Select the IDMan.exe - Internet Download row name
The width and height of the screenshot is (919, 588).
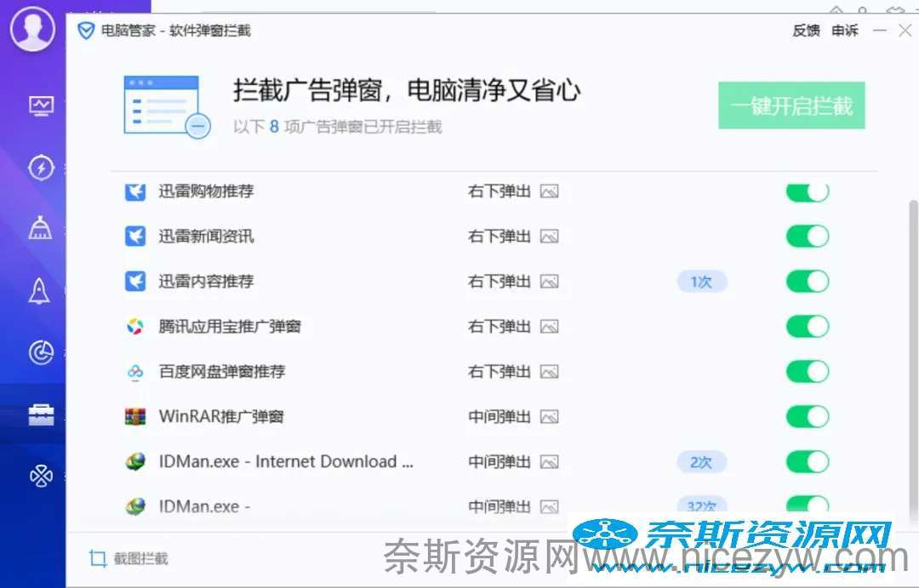pyautogui.click(x=286, y=462)
